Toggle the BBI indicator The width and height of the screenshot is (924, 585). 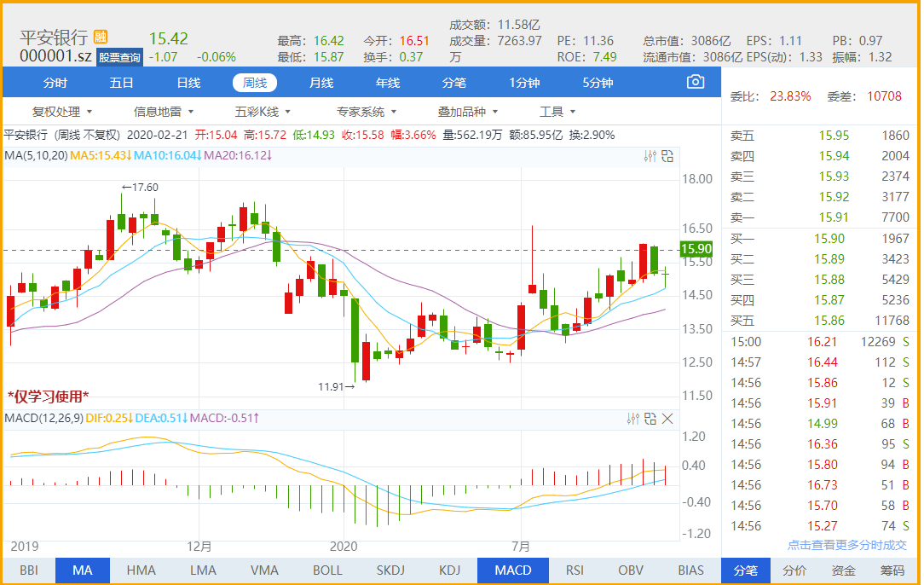[x=29, y=571]
